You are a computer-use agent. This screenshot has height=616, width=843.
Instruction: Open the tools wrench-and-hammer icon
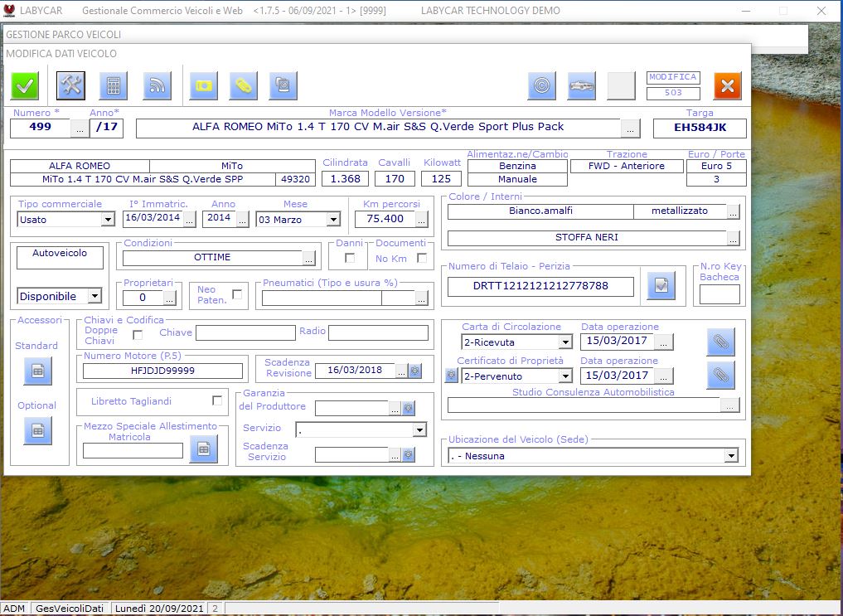pos(71,85)
